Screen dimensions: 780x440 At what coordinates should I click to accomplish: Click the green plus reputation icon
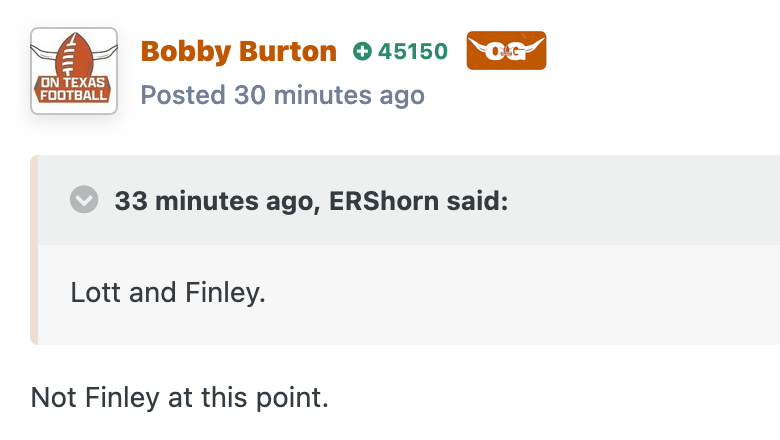[362, 51]
